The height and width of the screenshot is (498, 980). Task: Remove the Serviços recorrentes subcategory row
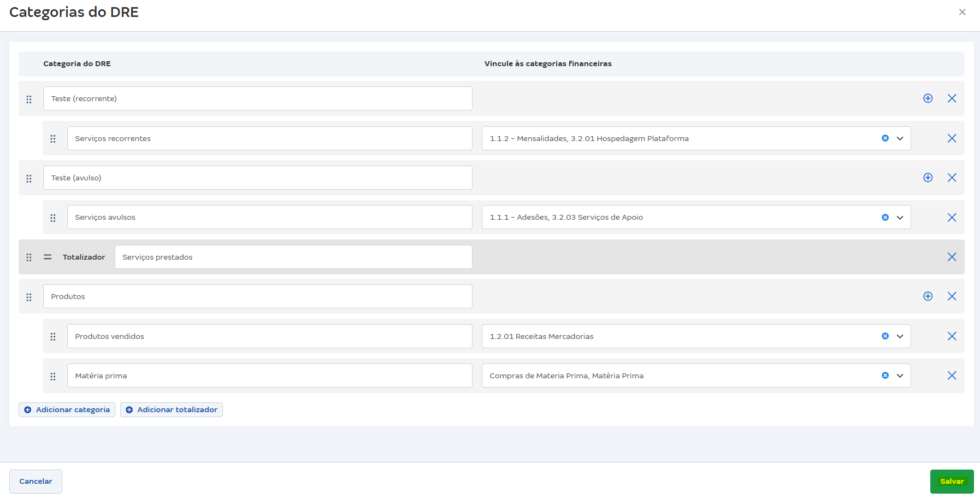tap(952, 138)
